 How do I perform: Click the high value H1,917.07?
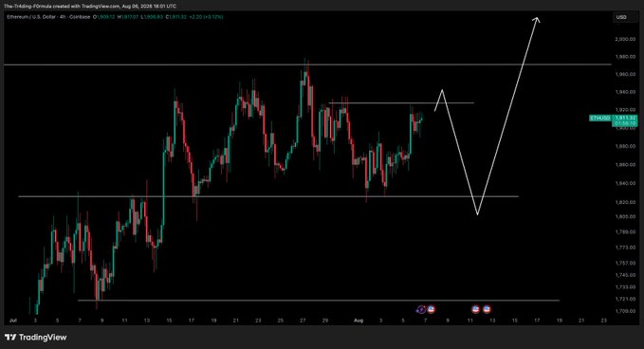coord(128,17)
